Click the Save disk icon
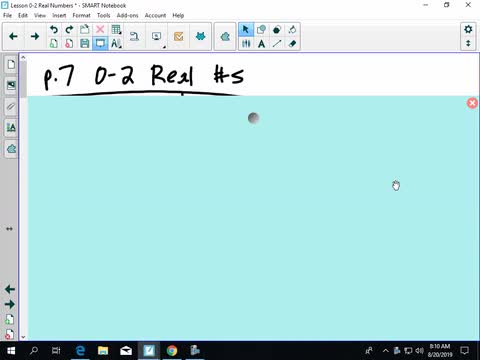Screen dimensions: 480x360 [x=85, y=43]
